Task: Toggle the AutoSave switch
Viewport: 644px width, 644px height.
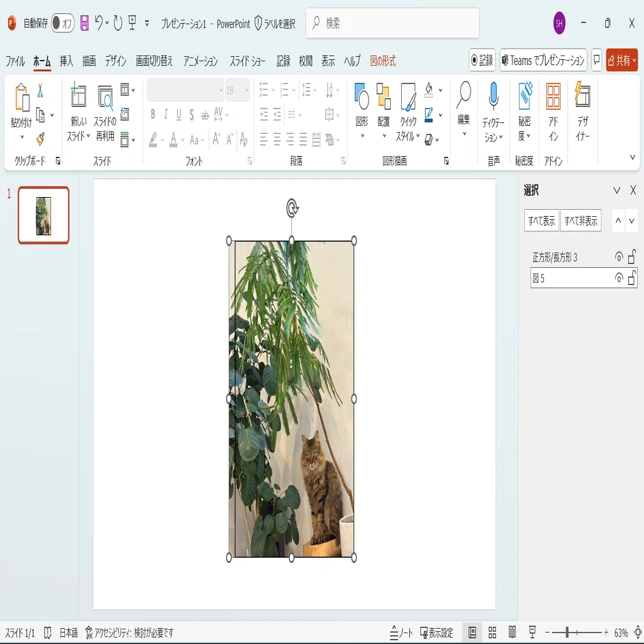Action: click(x=62, y=23)
